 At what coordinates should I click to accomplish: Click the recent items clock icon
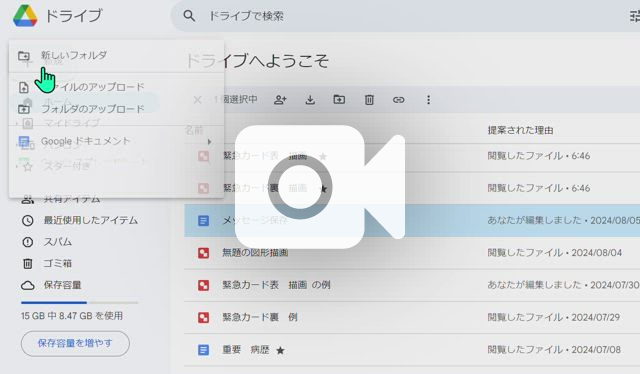coord(27,220)
